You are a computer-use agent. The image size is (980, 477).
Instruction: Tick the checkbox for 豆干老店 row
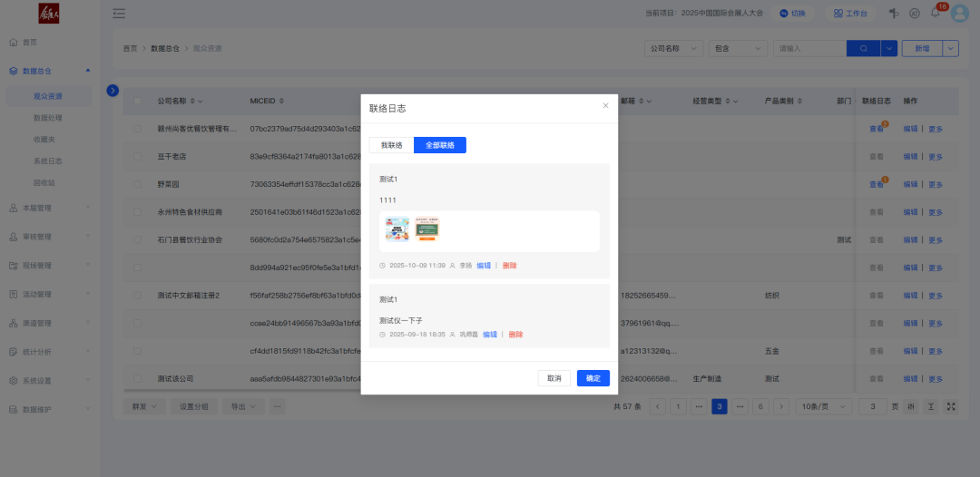click(x=138, y=157)
